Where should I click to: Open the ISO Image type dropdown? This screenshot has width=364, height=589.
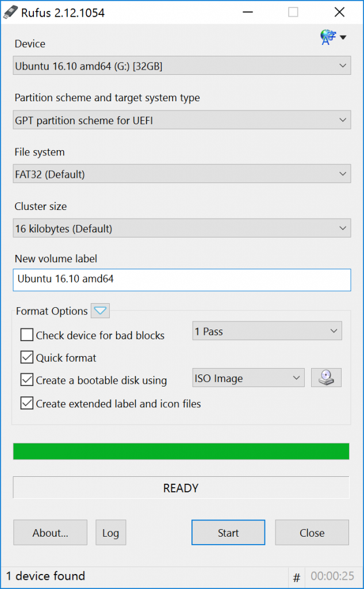248,378
